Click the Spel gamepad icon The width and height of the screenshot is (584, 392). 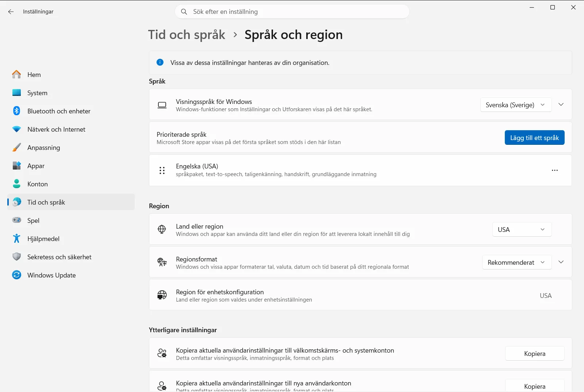click(x=16, y=220)
